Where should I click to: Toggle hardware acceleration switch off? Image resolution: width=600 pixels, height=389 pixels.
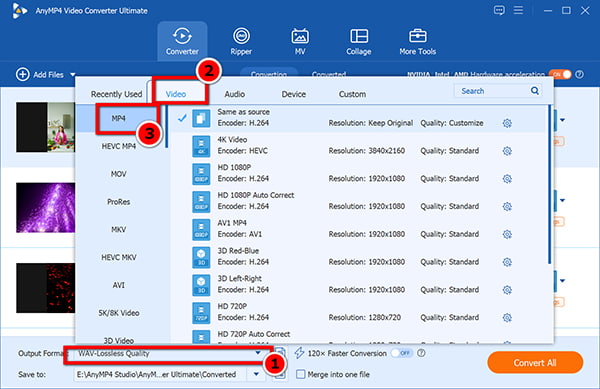coord(560,74)
